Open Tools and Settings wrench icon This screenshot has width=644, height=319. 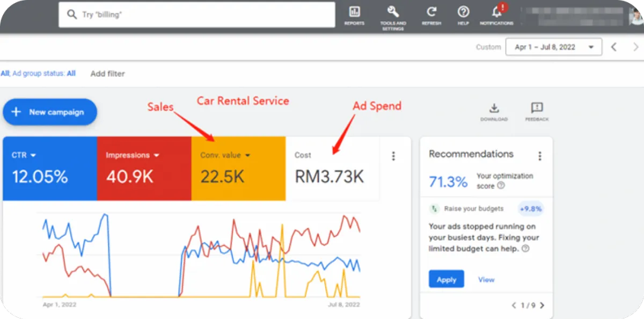(x=393, y=12)
